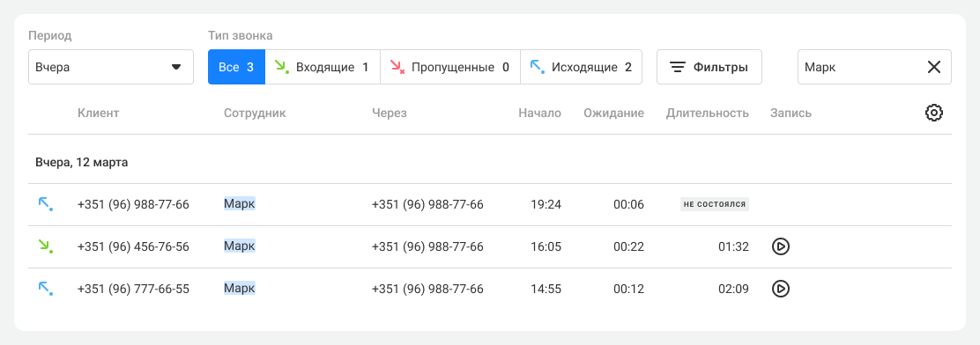The width and height of the screenshot is (980, 345).
Task: Expand period list via dropdown arrow
Action: click(176, 68)
